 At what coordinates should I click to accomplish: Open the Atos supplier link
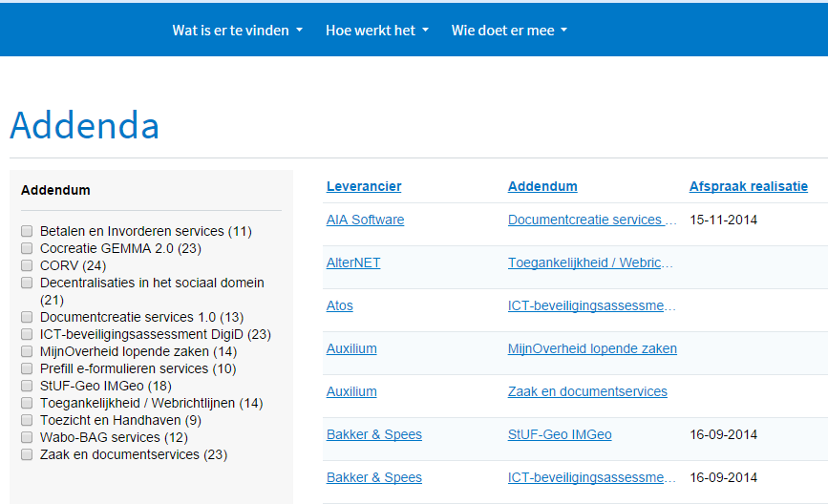click(x=340, y=305)
